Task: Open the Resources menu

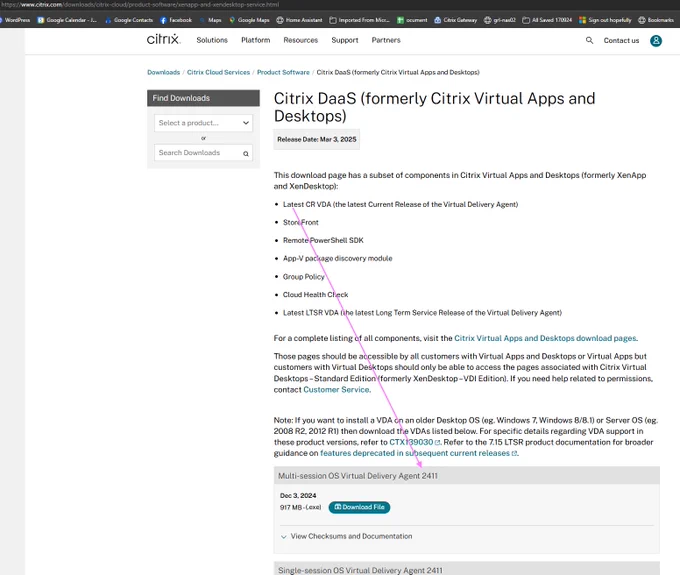Action: coord(301,40)
